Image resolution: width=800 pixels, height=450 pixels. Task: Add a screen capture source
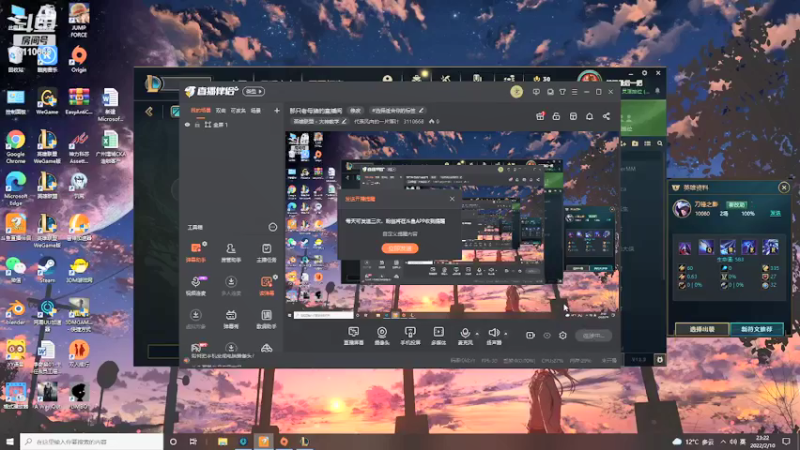pos(353,336)
